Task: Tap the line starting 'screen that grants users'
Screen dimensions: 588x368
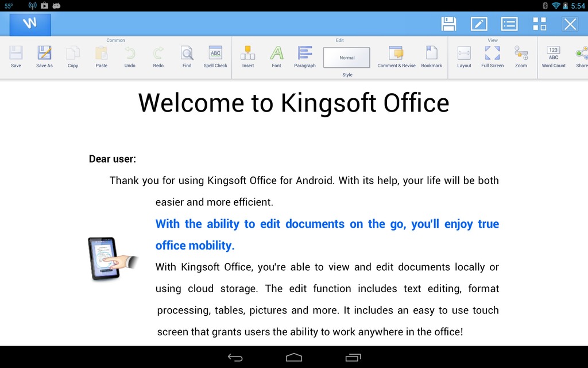Action: tap(310, 332)
